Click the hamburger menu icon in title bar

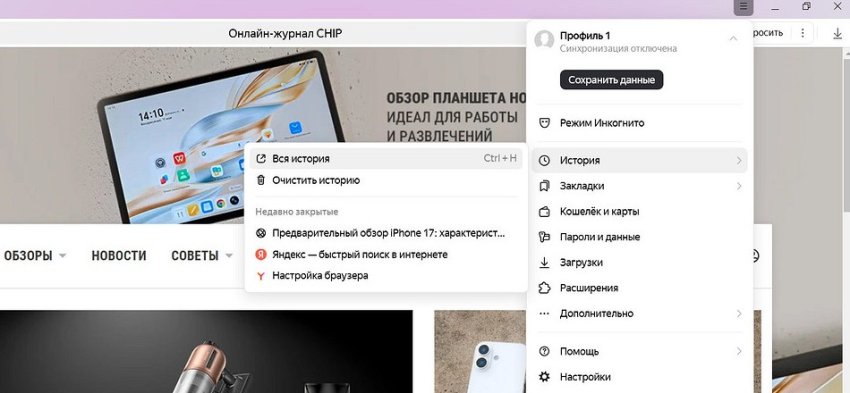[x=744, y=7]
